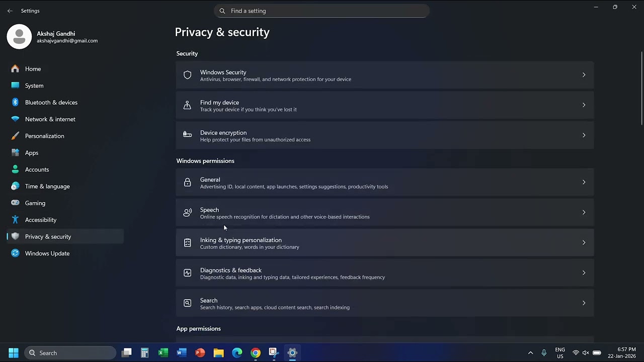644x362 pixels.
Task: Open Time & language in the sidebar
Action: pos(65,187)
